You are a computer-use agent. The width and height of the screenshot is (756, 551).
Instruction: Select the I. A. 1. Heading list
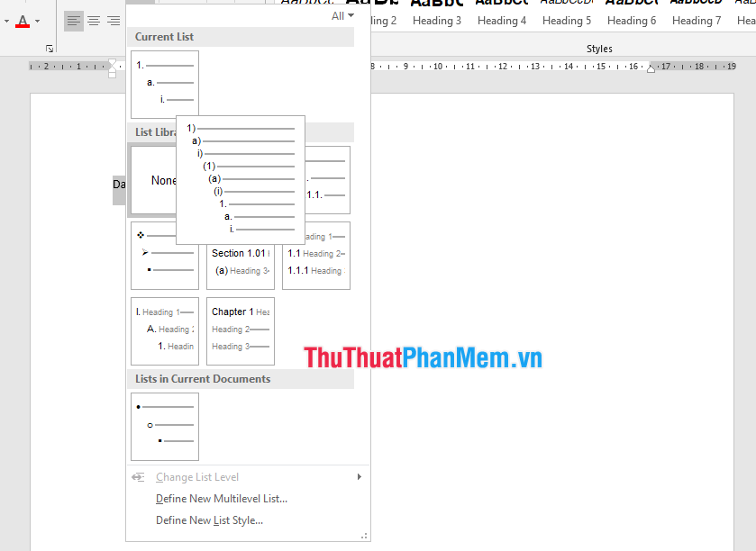pos(165,330)
